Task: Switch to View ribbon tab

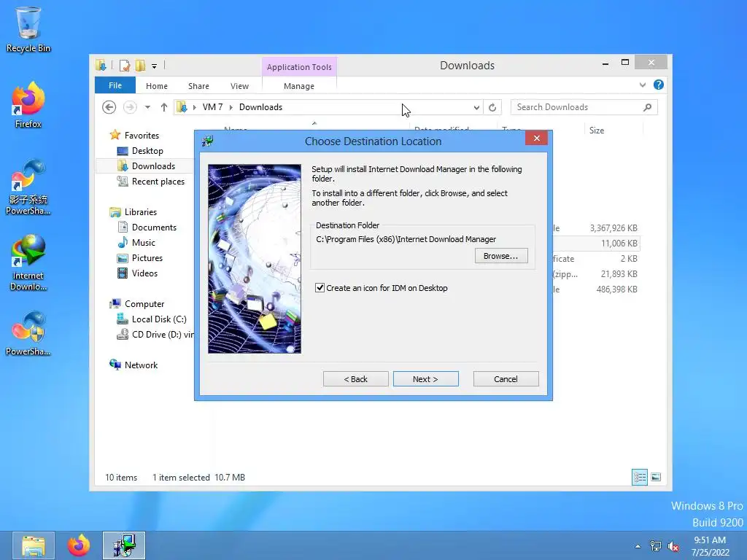Action: pyautogui.click(x=239, y=86)
